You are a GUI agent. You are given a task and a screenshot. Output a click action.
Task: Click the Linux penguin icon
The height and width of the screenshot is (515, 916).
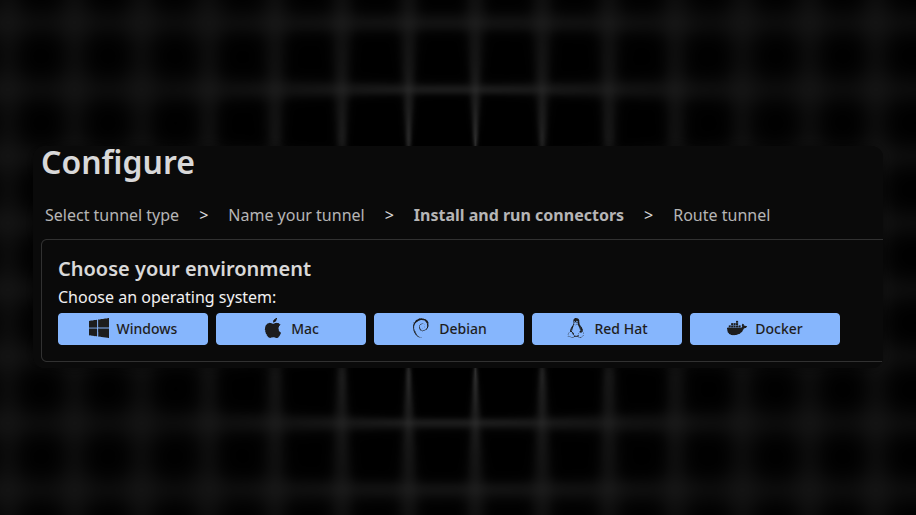tap(576, 328)
